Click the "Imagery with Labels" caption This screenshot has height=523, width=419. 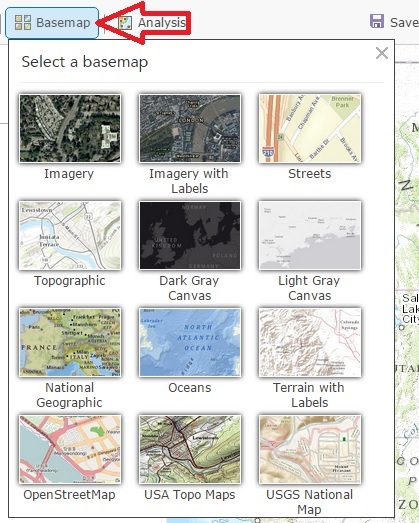click(x=189, y=181)
